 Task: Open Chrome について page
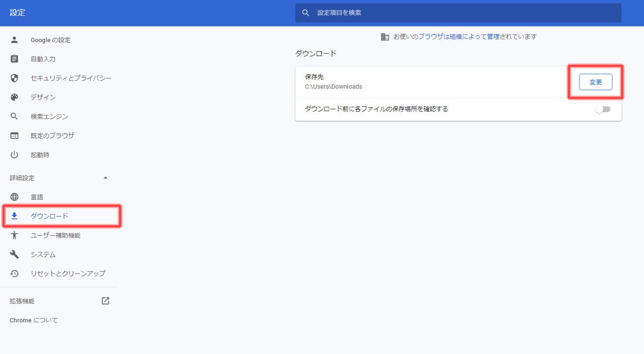click(x=34, y=320)
